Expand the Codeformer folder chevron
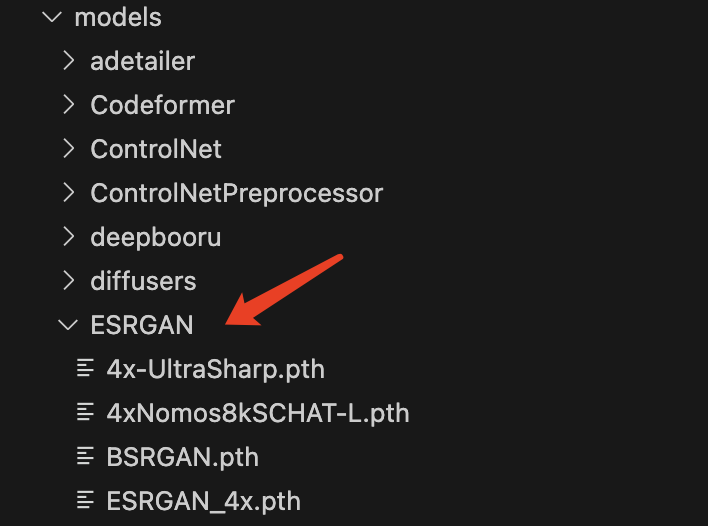This screenshot has height=526, width=708. pos(68,105)
